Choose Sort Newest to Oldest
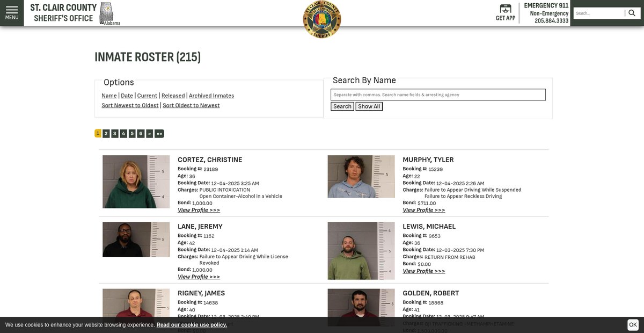The height and width of the screenshot is (333, 644). pyautogui.click(x=130, y=105)
